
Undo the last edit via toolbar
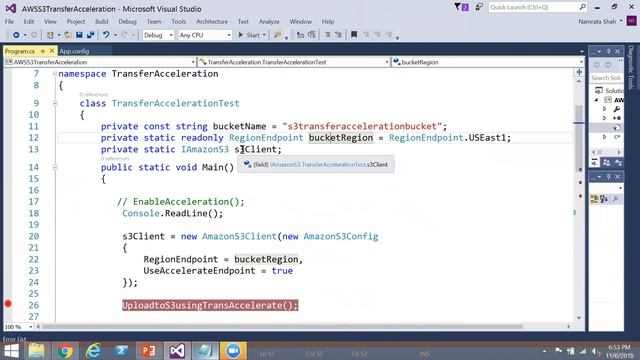click(x=106, y=35)
